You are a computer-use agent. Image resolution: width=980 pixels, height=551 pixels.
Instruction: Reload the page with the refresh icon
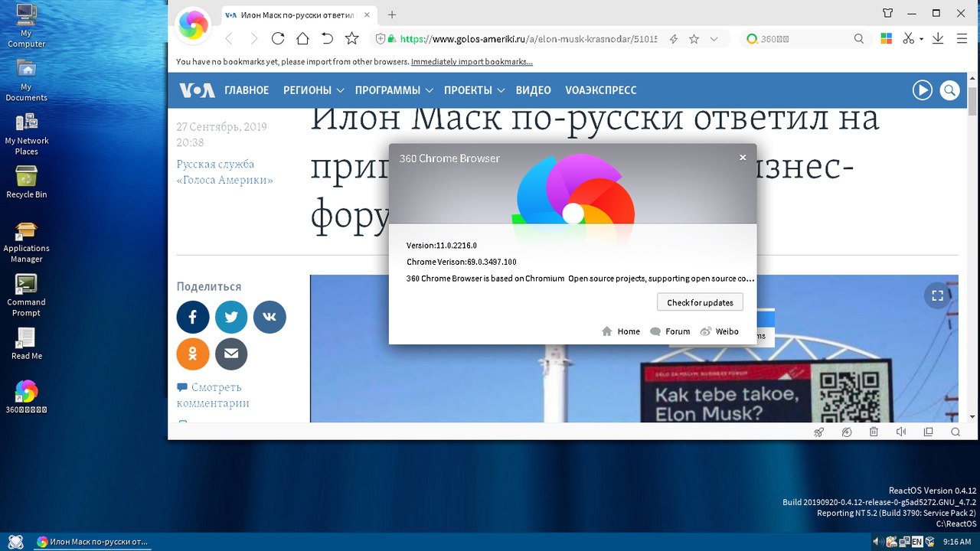[278, 38]
